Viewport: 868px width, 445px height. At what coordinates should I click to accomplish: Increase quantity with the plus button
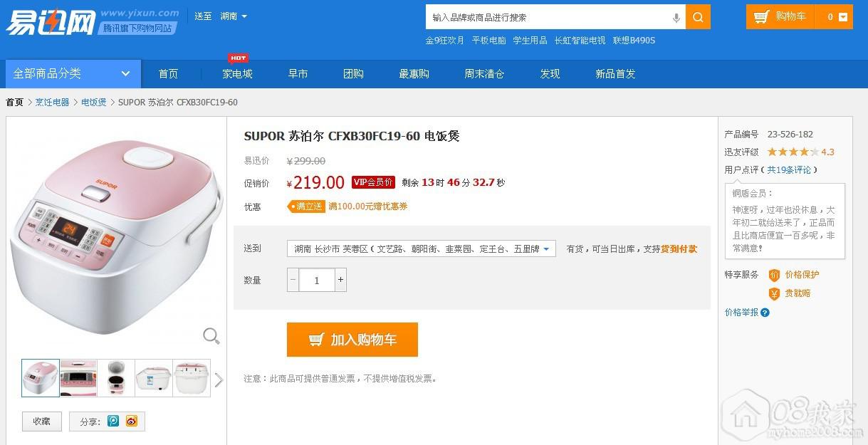tap(340, 280)
